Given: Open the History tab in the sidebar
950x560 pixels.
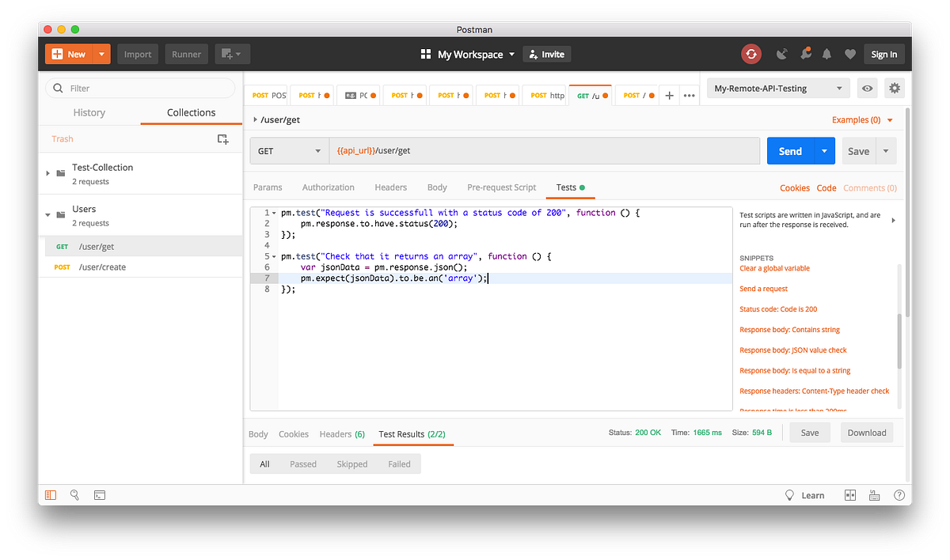Looking at the screenshot, I should [x=89, y=112].
